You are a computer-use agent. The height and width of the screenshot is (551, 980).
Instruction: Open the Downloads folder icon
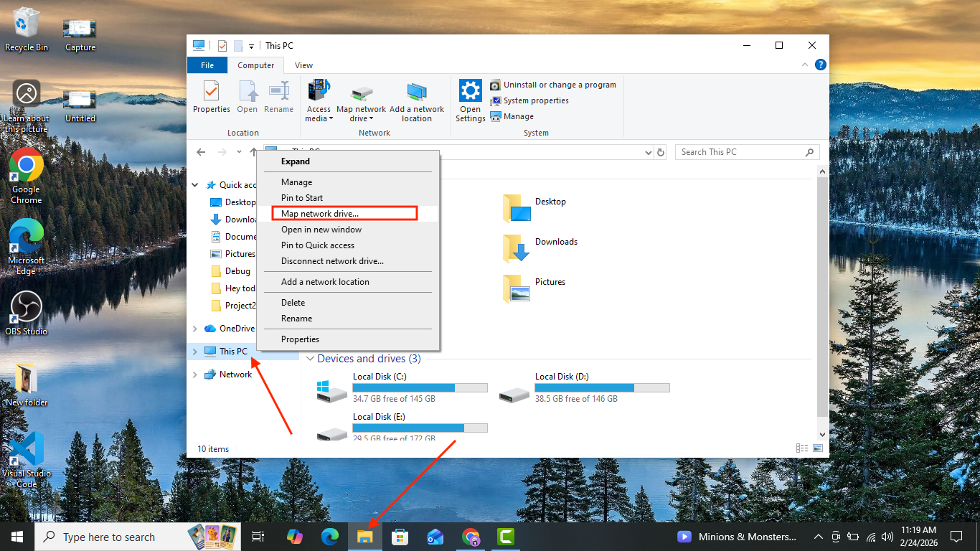(x=517, y=248)
